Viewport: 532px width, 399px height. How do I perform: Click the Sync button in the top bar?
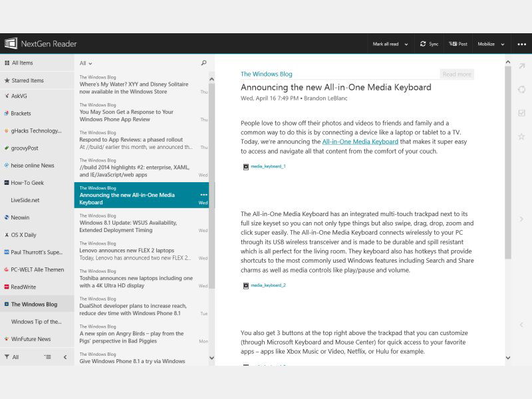[x=429, y=44]
